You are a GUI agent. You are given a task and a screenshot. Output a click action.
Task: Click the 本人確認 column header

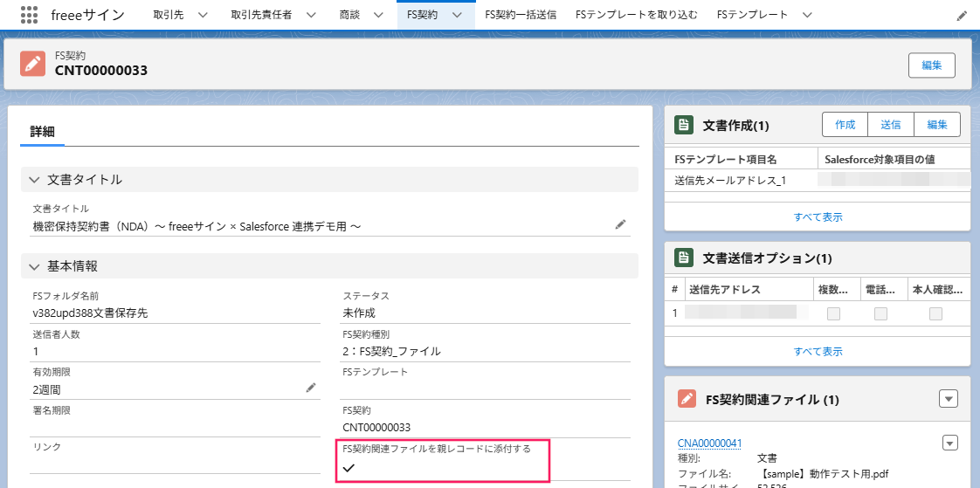click(x=937, y=289)
